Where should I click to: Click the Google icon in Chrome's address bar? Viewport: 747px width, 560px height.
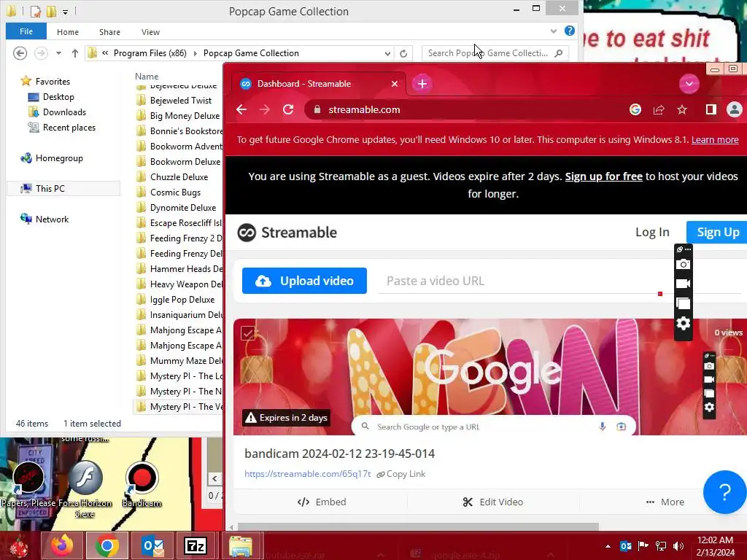tap(635, 109)
